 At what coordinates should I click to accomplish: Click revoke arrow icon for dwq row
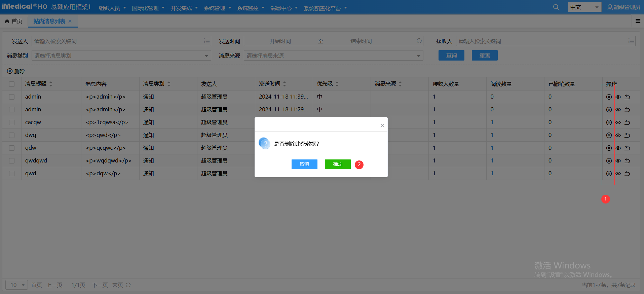627,135
